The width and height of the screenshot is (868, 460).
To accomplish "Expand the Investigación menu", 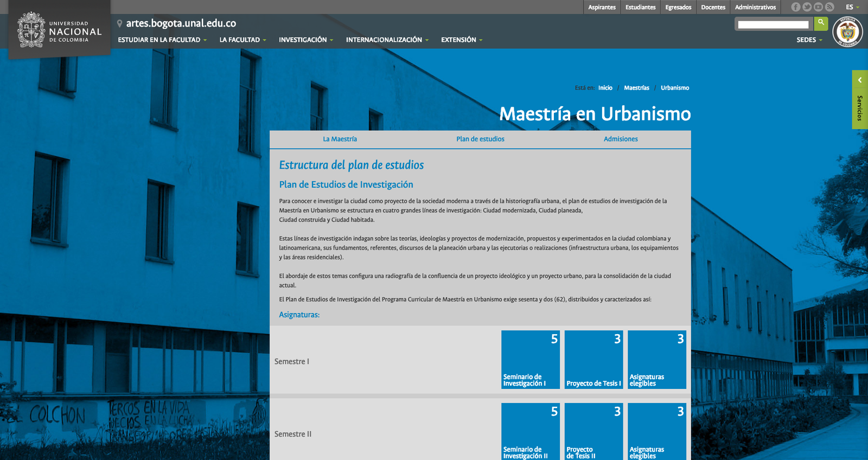I will click(305, 40).
